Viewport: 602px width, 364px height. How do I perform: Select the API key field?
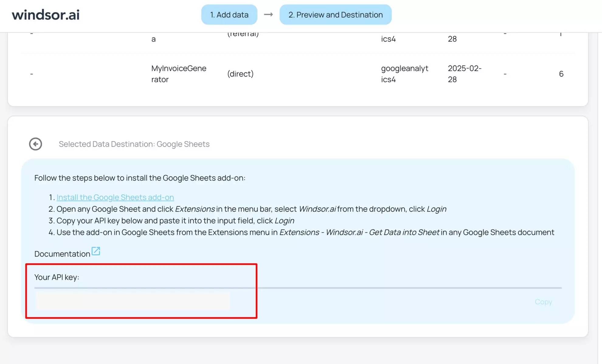pyautogui.click(x=133, y=301)
